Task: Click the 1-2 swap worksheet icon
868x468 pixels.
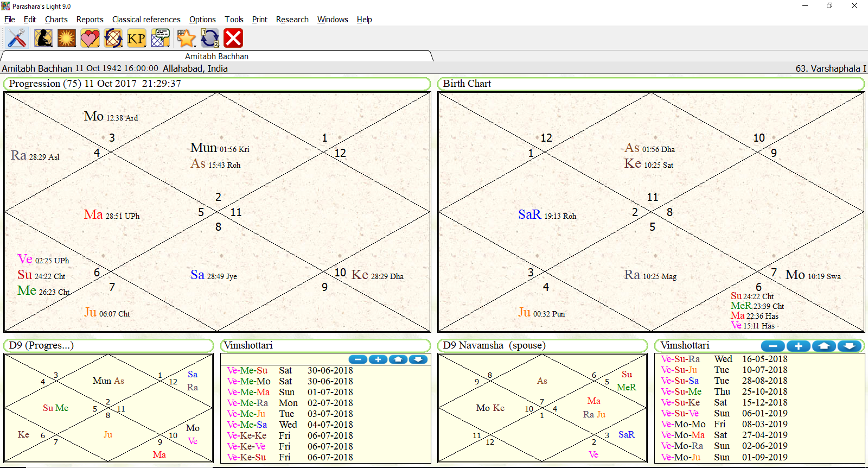Action: pos(210,39)
